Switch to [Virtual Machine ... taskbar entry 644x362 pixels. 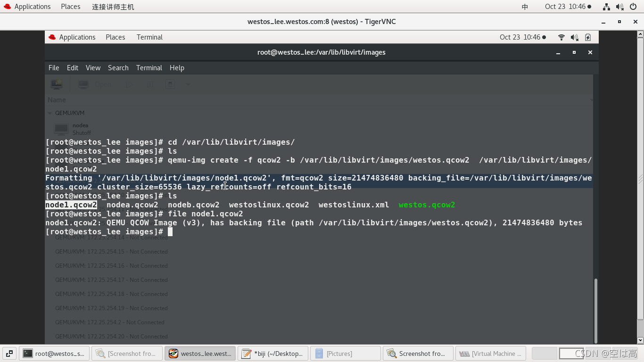tap(491, 354)
